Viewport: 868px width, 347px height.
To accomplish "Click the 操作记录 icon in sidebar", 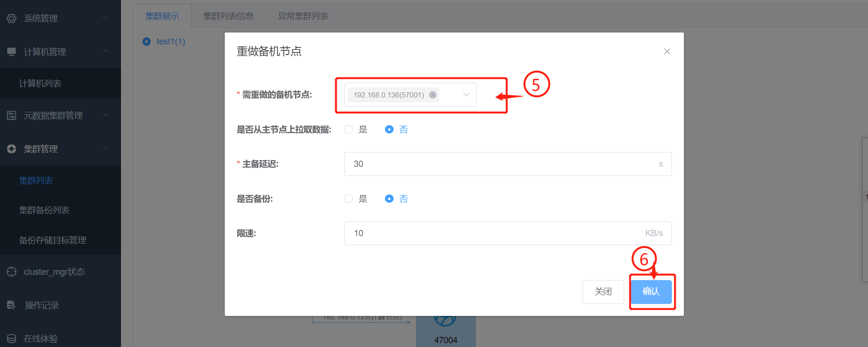I will 11,305.
